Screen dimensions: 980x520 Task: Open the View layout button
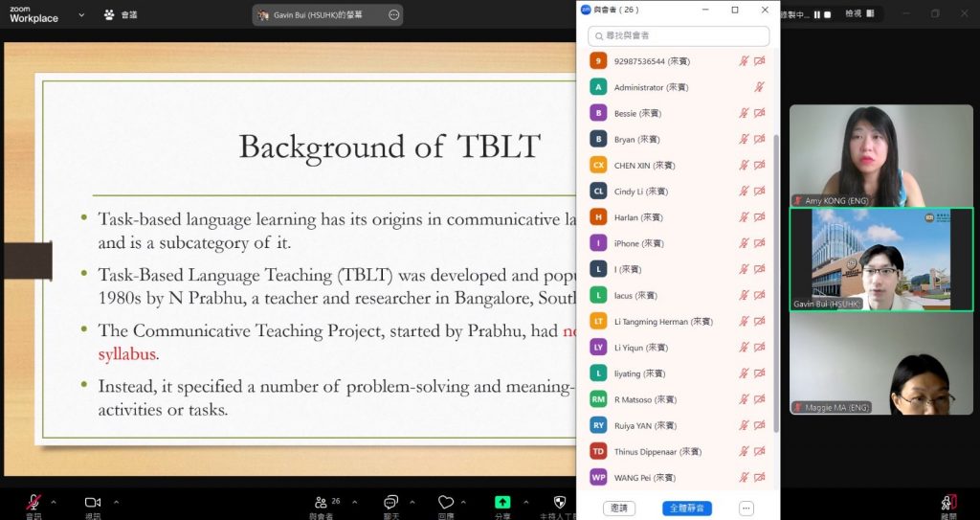[860, 13]
